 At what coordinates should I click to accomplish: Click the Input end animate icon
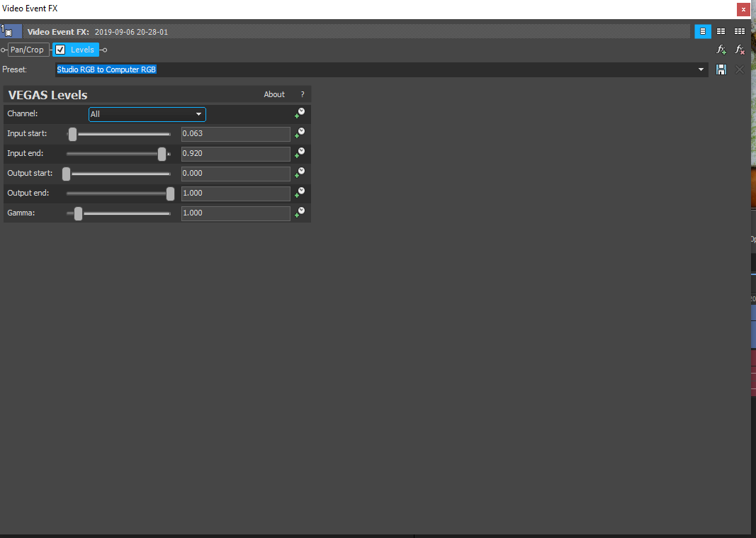[x=300, y=153]
